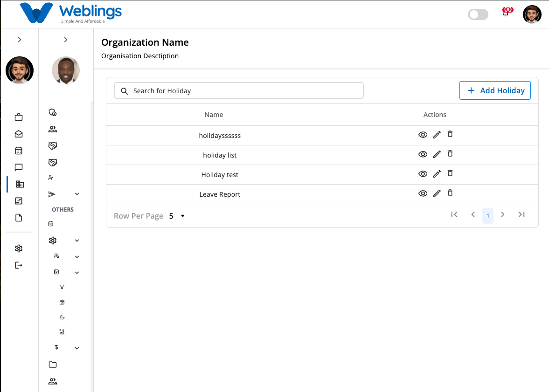Go to the first page of results
Screen dimensions: 549x392
tap(454, 214)
